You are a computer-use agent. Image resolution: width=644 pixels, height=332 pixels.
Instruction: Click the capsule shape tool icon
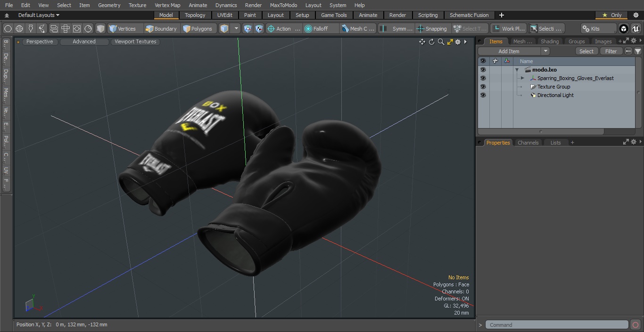(x=54, y=29)
